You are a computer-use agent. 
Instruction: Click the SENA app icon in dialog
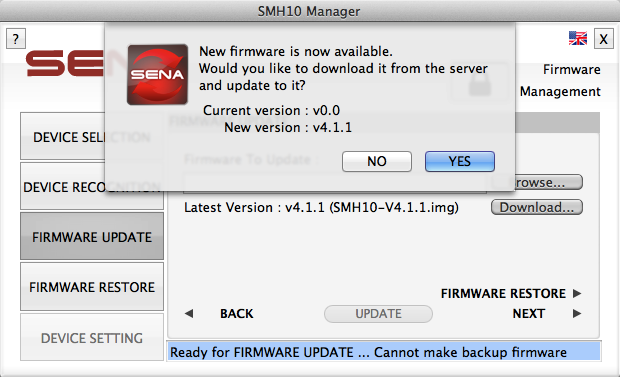pyautogui.click(x=157, y=74)
